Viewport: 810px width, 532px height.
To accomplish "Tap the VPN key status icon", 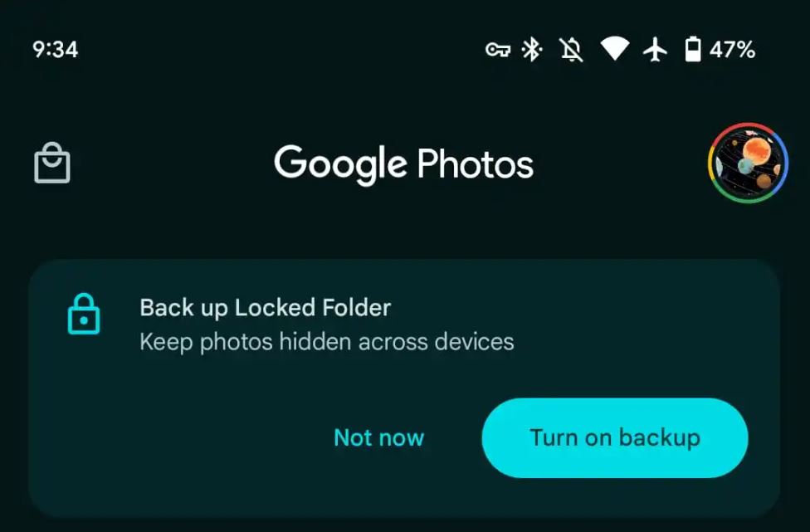I will click(498, 50).
